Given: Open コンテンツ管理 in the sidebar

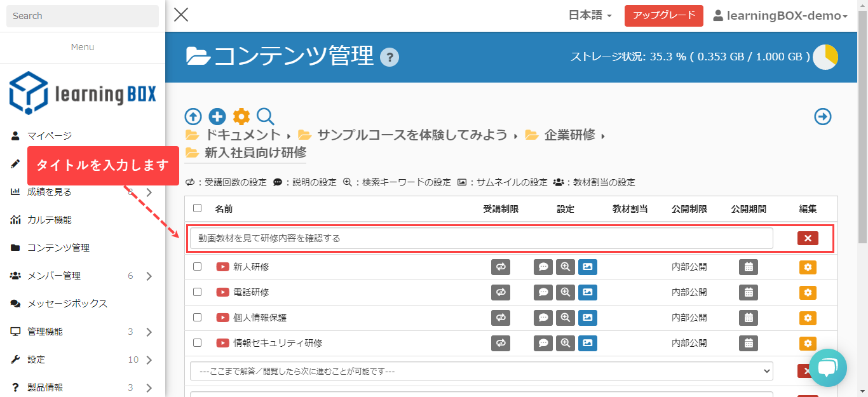Looking at the screenshot, I should 58,248.
